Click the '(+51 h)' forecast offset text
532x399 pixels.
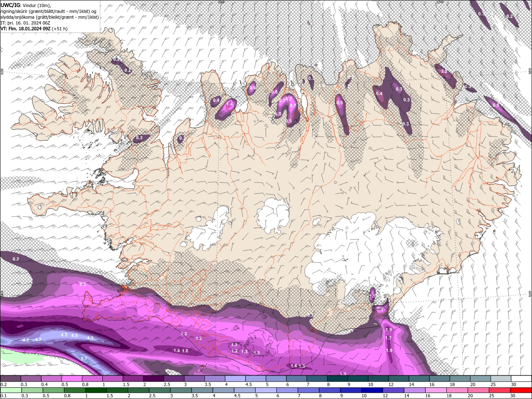tap(59, 29)
